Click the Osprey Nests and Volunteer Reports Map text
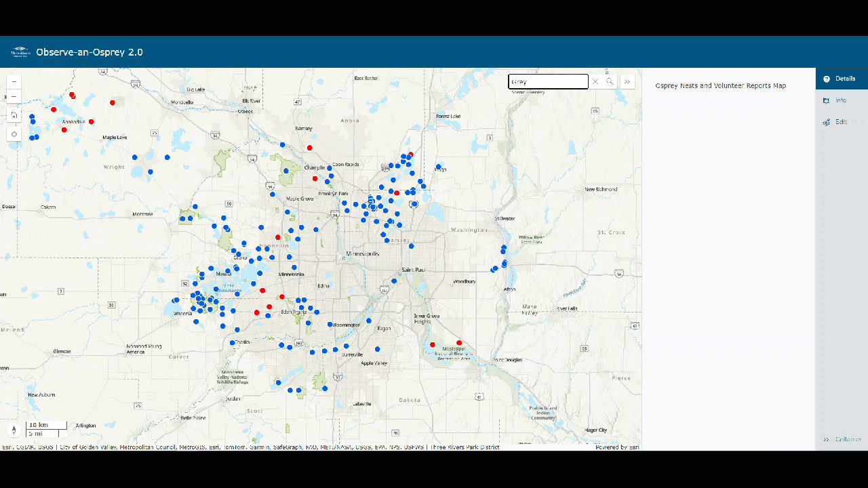Screen dimensions: 868x488 (721, 86)
